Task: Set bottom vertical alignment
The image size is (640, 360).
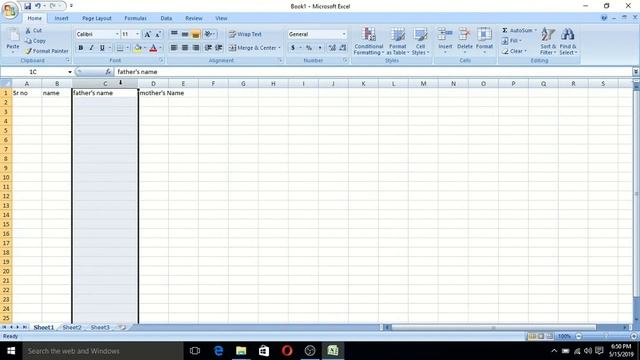Action: click(x=196, y=34)
